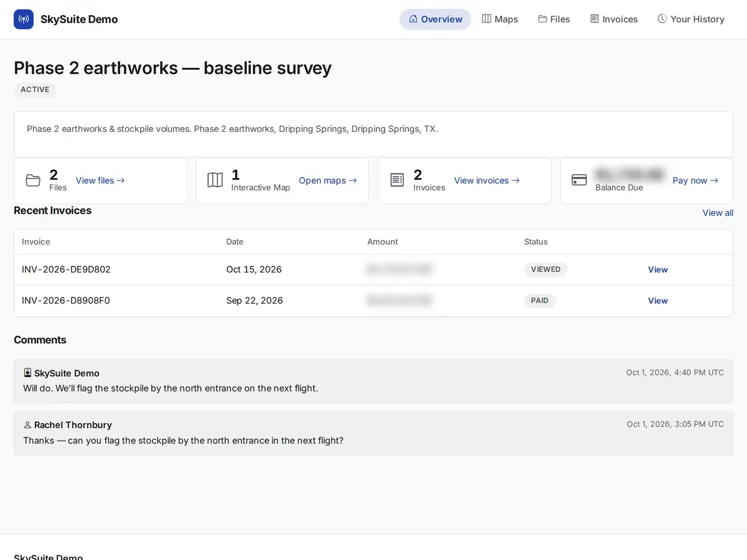The height and width of the screenshot is (560, 747).
Task: Click the ACTIVE status badge
Action: point(35,90)
